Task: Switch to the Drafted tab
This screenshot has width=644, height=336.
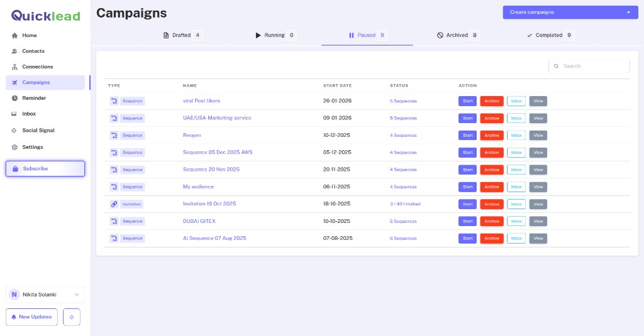Action: (183, 35)
